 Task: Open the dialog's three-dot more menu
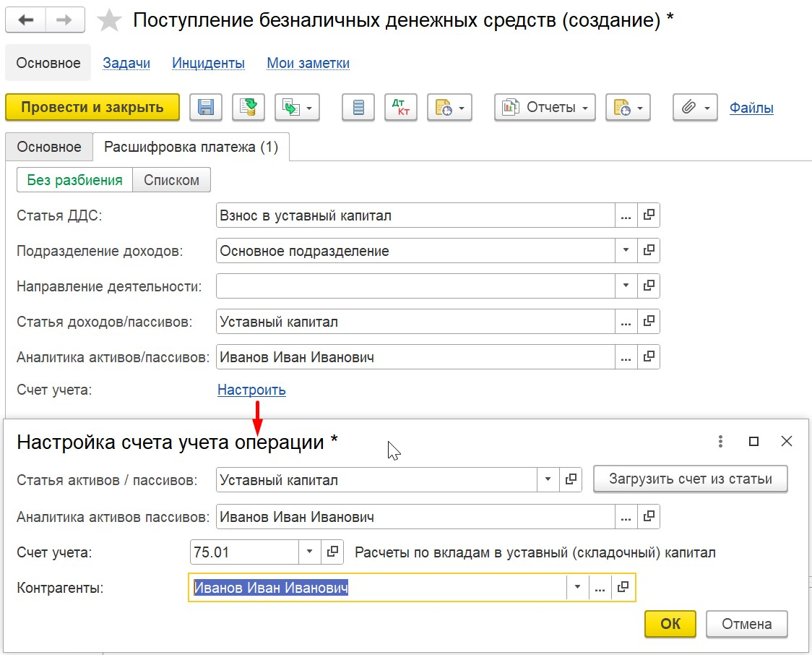click(x=720, y=442)
